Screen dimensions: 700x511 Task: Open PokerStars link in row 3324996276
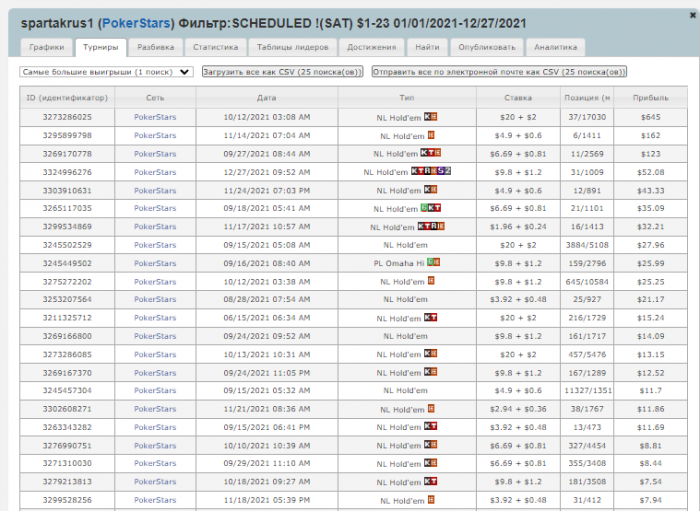tap(155, 172)
